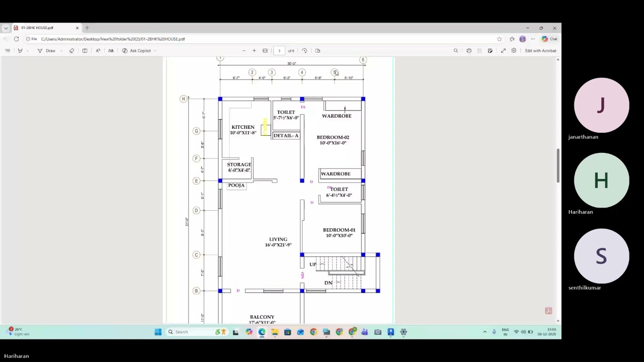Select participant Hariharan avatar
644x362 pixels.
point(601,180)
